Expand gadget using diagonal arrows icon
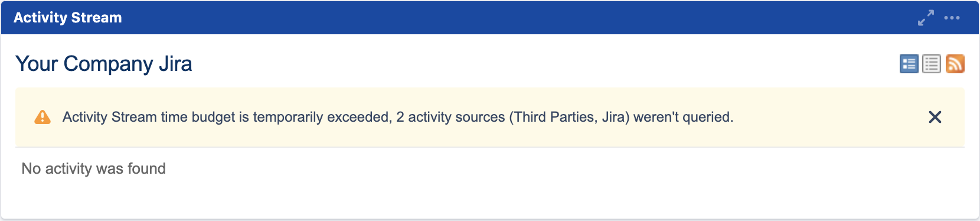Screen dimensions: 980x221 point(926,18)
